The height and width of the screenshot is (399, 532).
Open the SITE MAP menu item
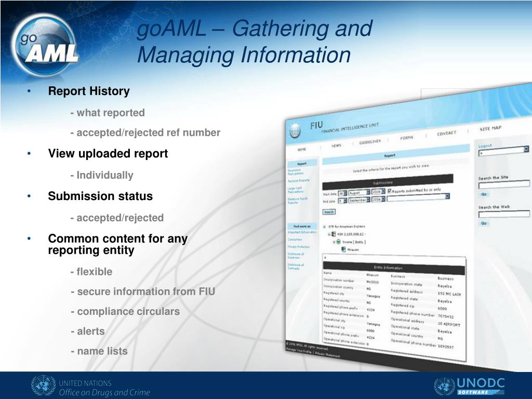tap(490, 128)
